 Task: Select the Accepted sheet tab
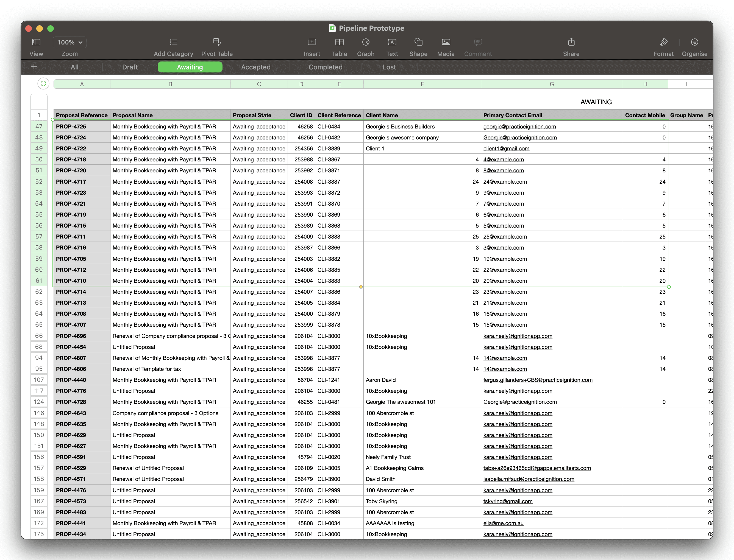click(255, 67)
